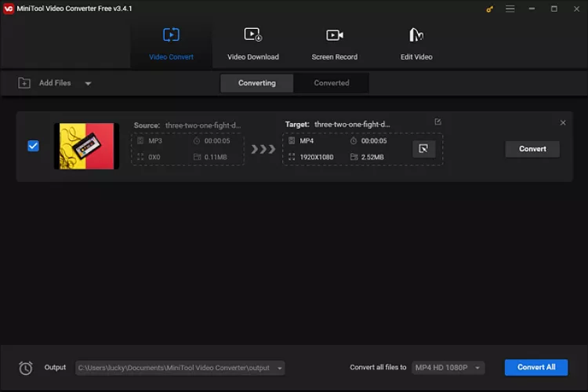
Task: Click the Convert All button
Action: coord(536,367)
